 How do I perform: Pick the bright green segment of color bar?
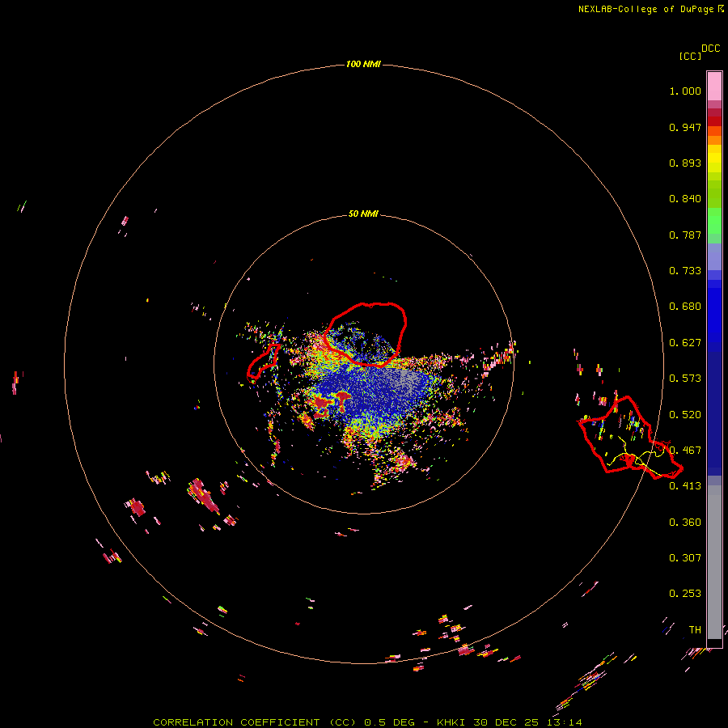pos(714,221)
